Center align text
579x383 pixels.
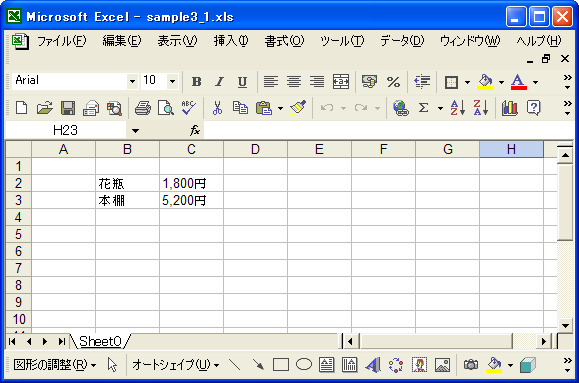coord(294,82)
